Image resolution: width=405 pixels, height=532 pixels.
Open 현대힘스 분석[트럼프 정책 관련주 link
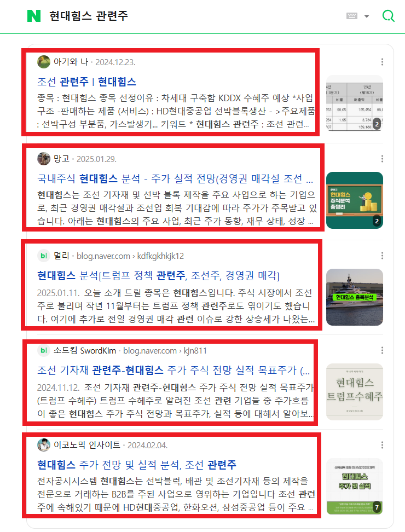[x=158, y=275]
